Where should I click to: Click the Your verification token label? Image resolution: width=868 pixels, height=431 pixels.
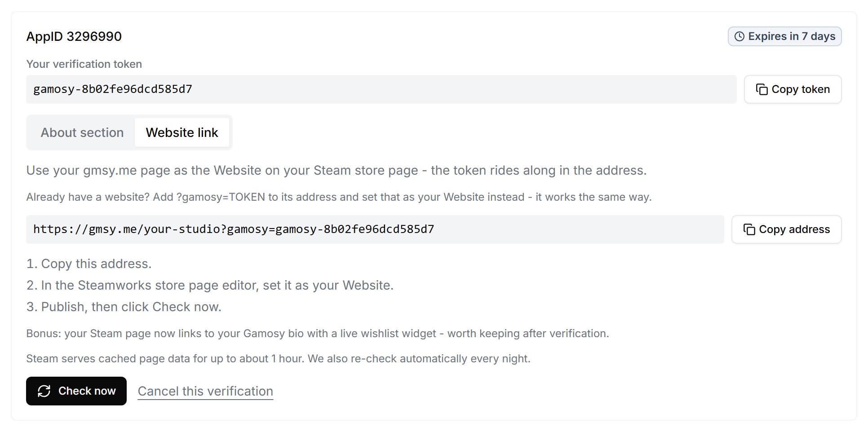84,64
